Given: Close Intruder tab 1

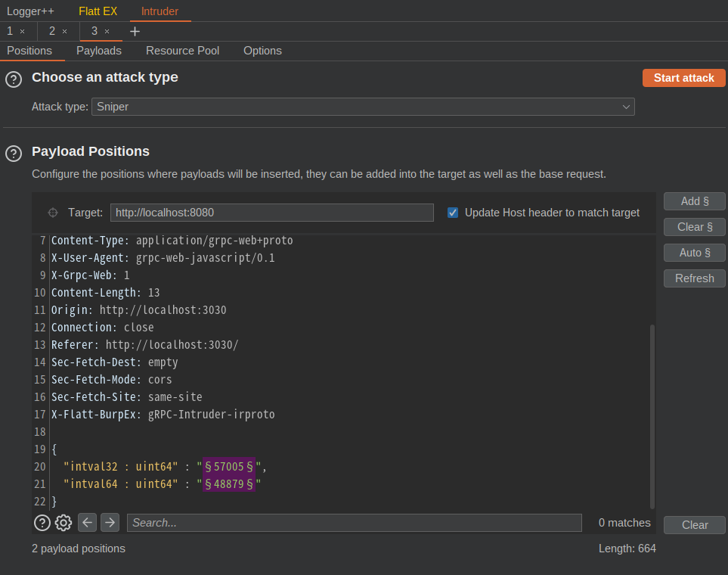Looking at the screenshot, I should tap(22, 32).
